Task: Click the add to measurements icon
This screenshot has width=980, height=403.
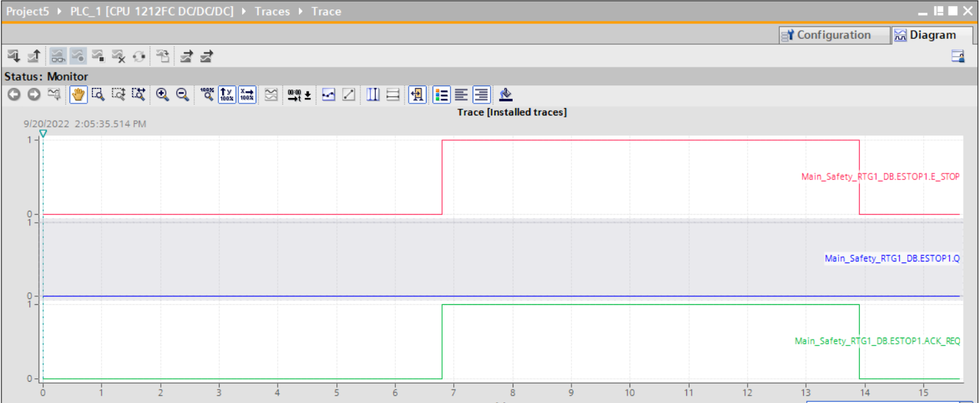Action: click(x=163, y=56)
